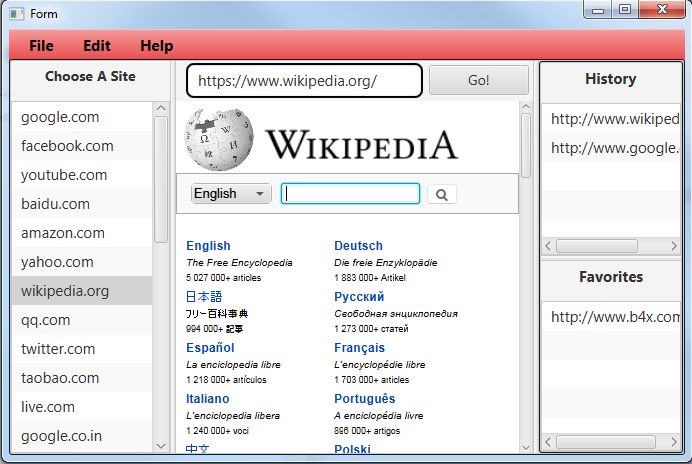Click the web page scrollbar thumb
Screen dimensions: 692x464
(x=526, y=146)
